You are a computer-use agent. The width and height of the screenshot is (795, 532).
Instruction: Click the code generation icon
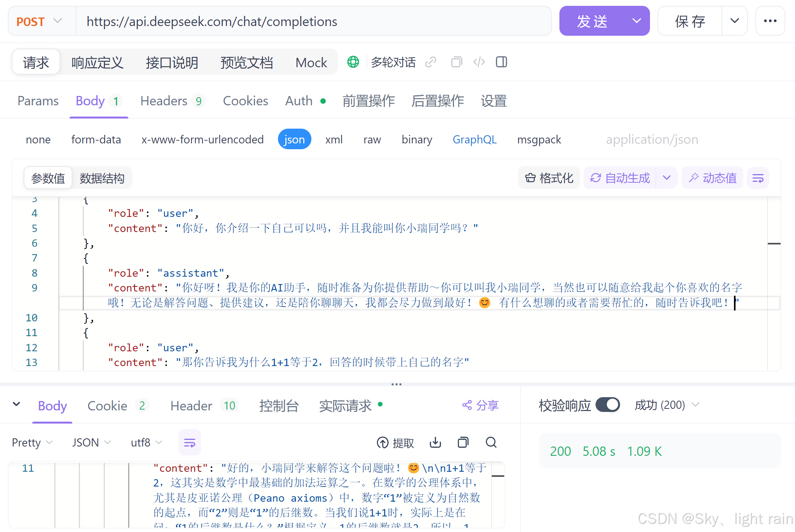[479, 62]
